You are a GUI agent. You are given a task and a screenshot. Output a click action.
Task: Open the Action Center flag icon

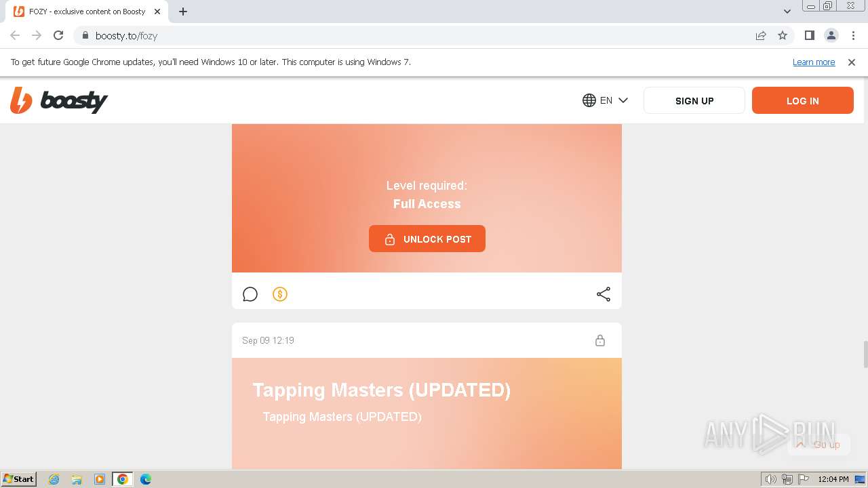click(803, 479)
